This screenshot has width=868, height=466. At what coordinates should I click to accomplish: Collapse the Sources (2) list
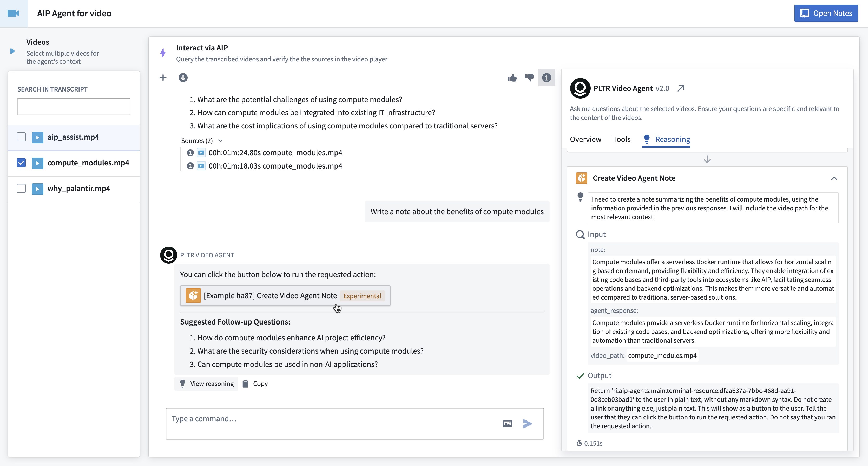[x=221, y=141]
